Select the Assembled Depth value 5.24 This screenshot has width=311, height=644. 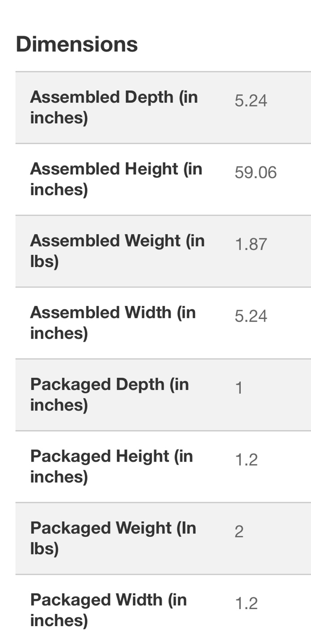click(x=251, y=101)
